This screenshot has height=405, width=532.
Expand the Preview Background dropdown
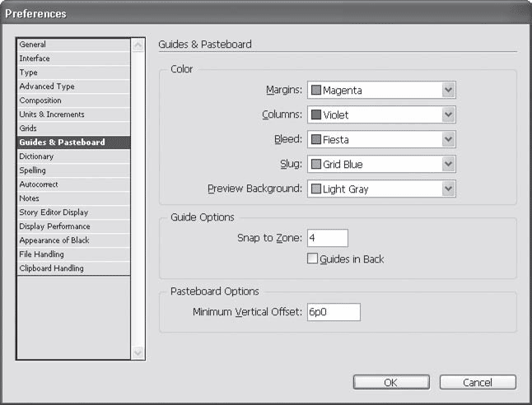click(448, 189)
